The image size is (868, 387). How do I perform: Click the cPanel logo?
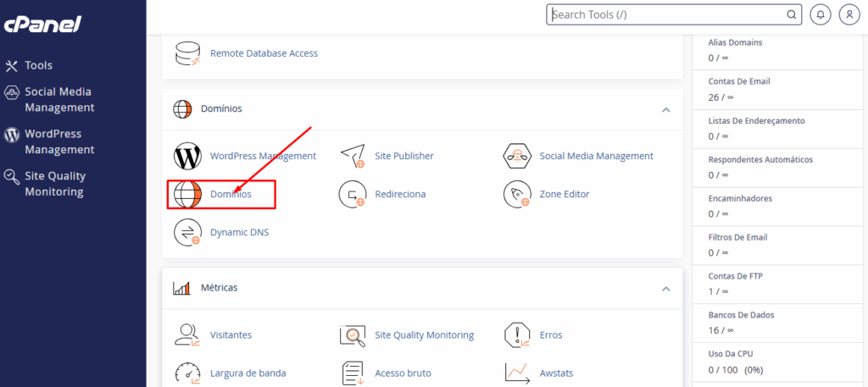click(42, 25)
